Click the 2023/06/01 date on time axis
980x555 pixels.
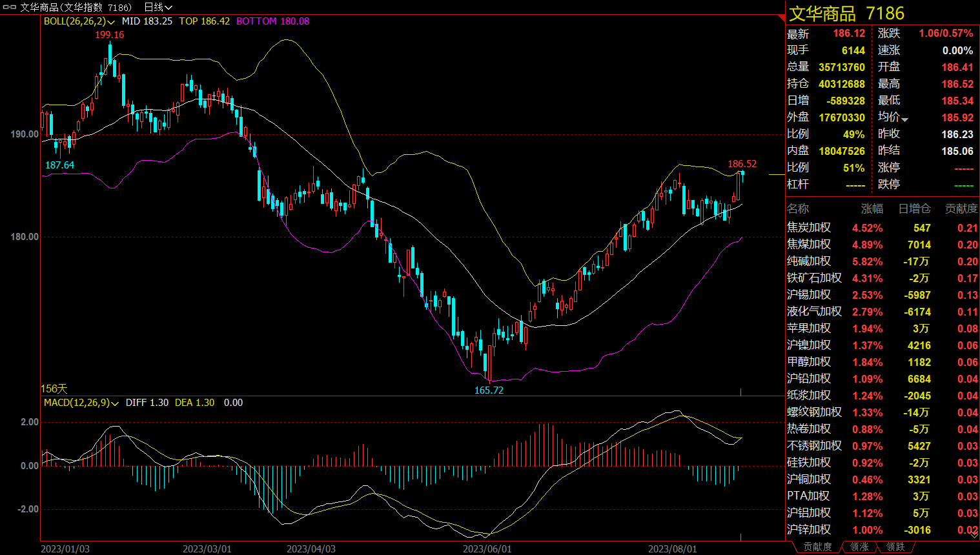tap(487, 549)
